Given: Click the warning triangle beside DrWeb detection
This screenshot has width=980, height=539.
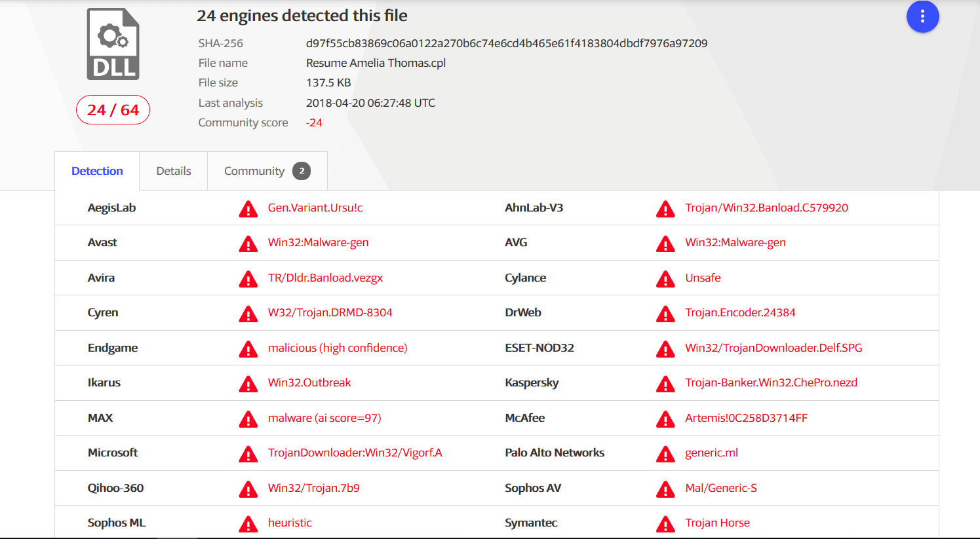Looking at the screenshot, I should 665,314.
